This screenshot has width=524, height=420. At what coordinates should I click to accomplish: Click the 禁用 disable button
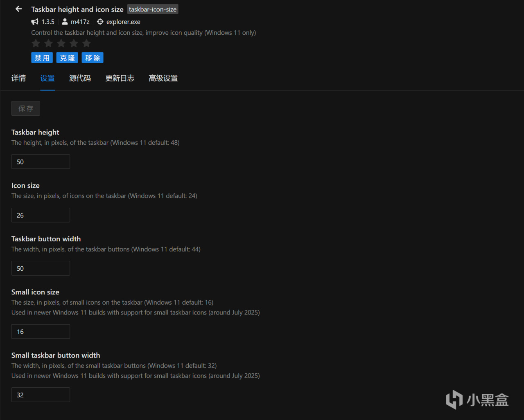[x=42, y=58]
